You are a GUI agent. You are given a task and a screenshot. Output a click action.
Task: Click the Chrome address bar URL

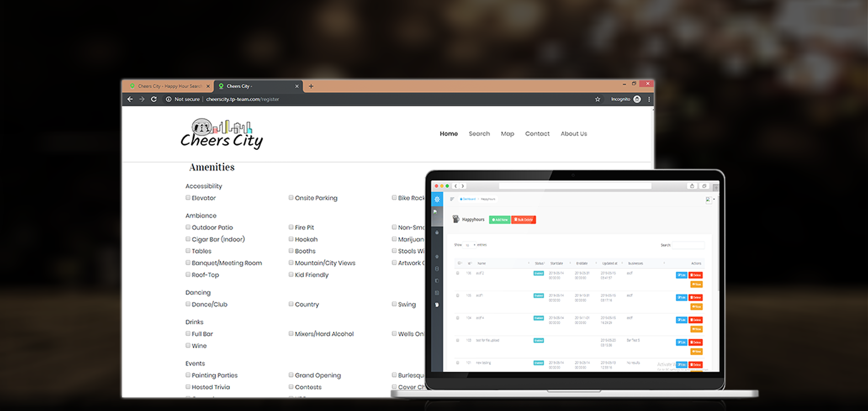pos(242,99)
